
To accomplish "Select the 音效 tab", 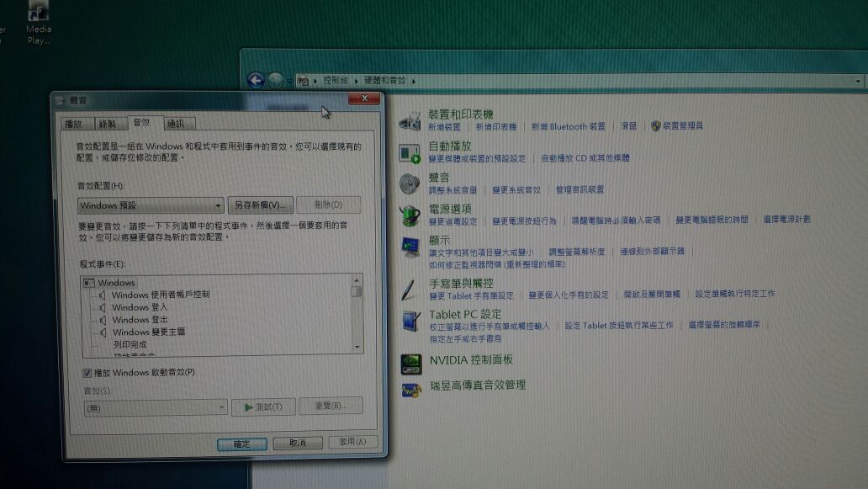I will 144,122.
